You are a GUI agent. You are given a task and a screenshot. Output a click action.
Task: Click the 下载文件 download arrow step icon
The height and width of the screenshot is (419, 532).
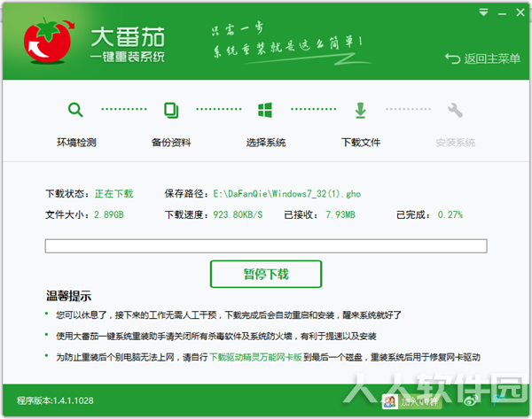click(360, 111)
